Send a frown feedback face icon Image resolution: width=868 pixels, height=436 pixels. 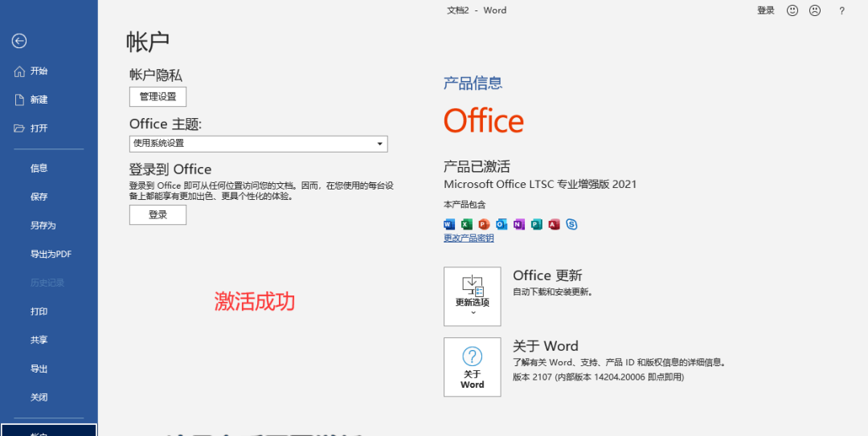[815, 10]
